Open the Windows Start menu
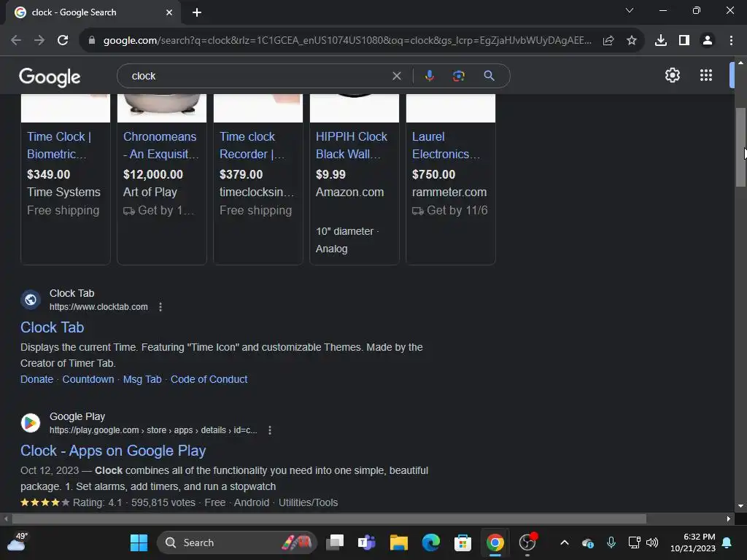Image resolution: width=747 pixels, height=560 pixels. pyautogui.click(x=139, y=542)
